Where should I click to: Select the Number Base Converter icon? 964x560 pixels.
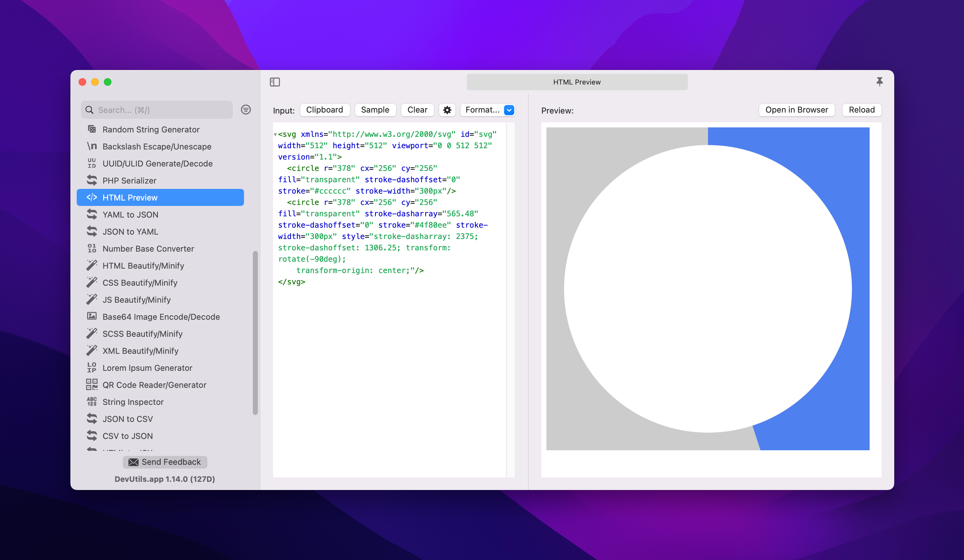click(92, 248)
